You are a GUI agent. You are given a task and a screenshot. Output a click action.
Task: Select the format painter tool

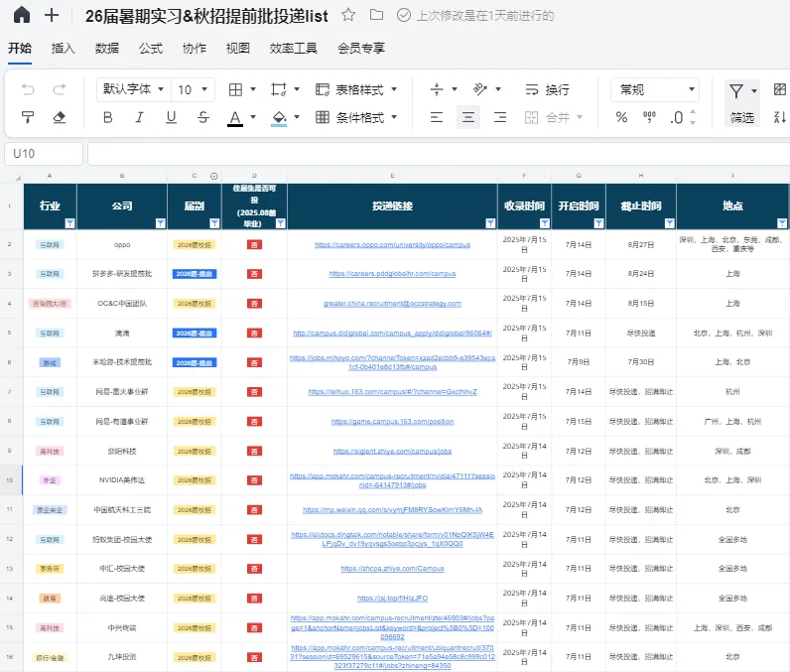tap(28, 117)
